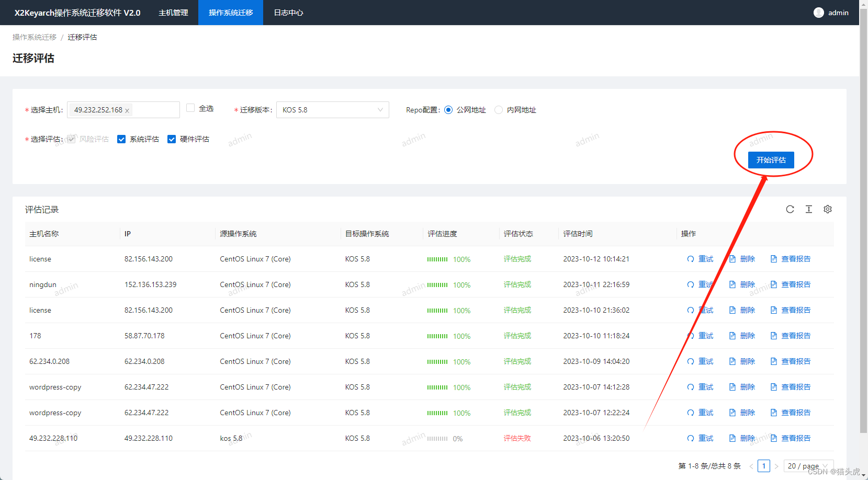
Task: Click the refresh icon above the evaluation records
Action: coord(790,209)
